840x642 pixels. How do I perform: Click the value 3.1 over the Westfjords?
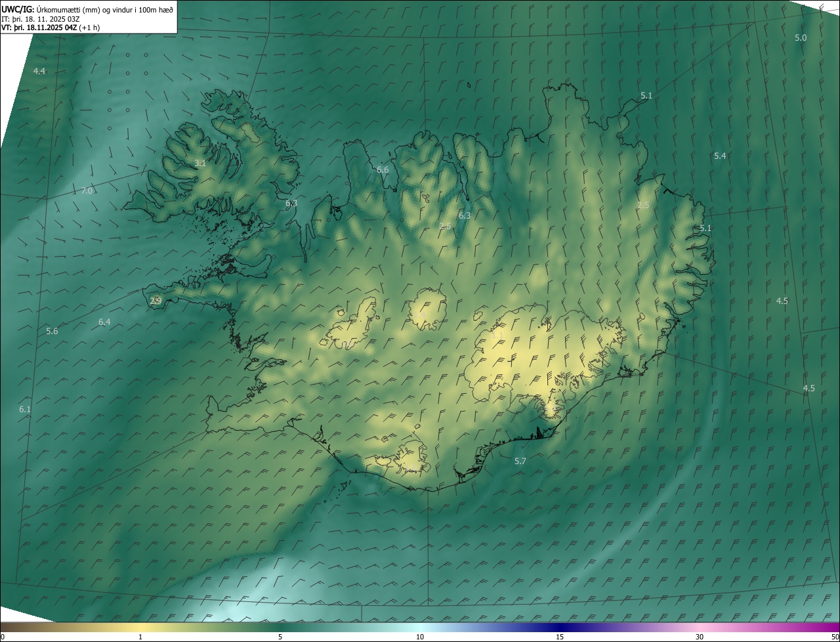200,163
